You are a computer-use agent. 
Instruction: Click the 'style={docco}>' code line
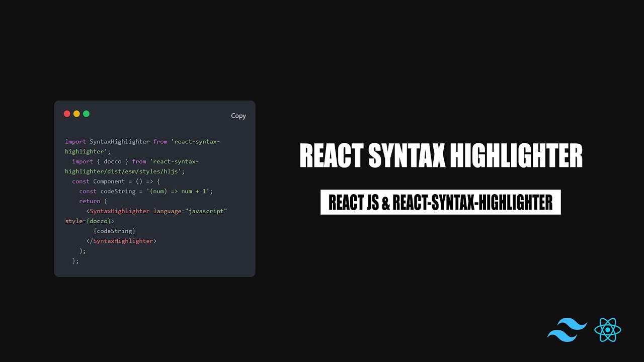pos(90,221)
